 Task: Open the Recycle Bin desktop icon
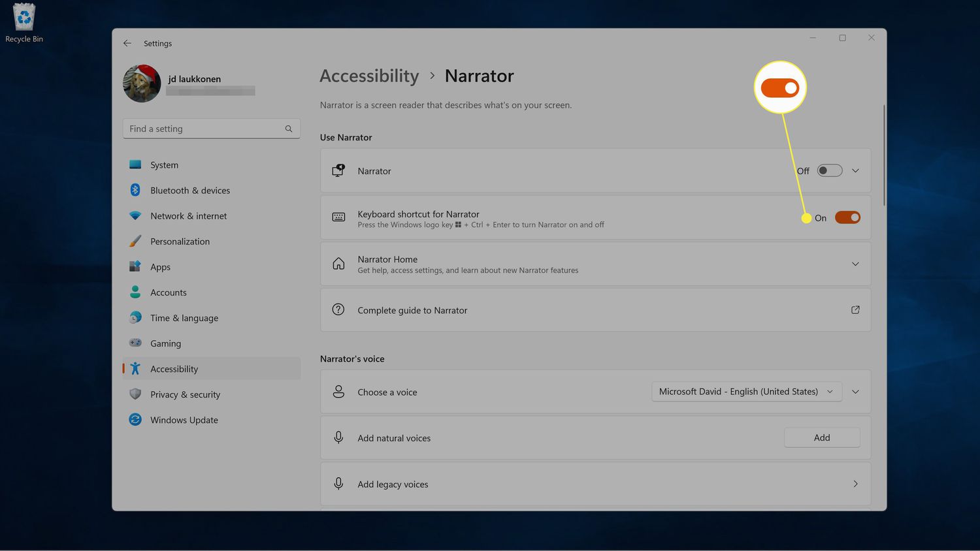(x=24, y=23)
